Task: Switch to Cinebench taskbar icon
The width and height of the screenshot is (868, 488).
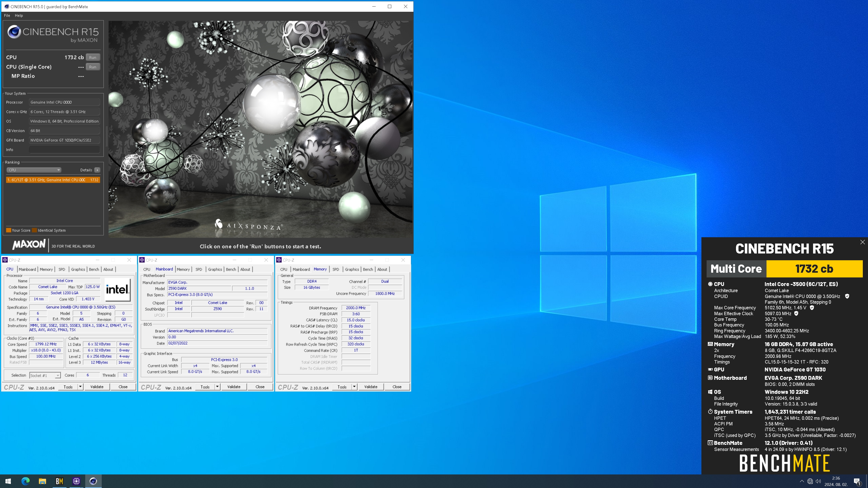Action: coord(93,481)
